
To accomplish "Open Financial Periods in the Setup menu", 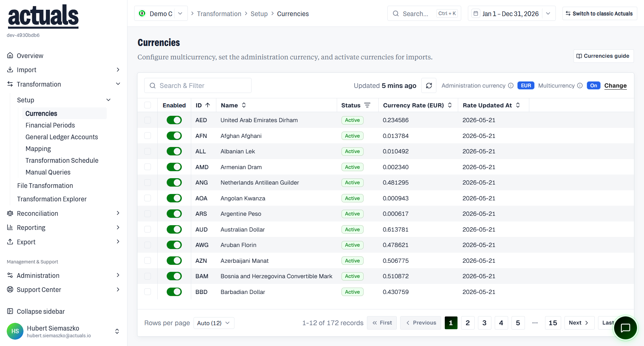I will [x=50, y=125].
